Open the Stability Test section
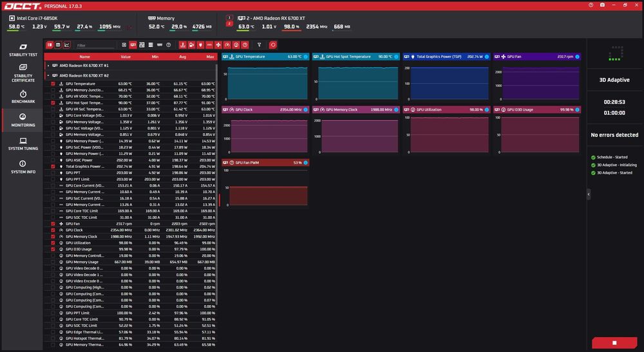644x352 pixels. tap(23, 50)
